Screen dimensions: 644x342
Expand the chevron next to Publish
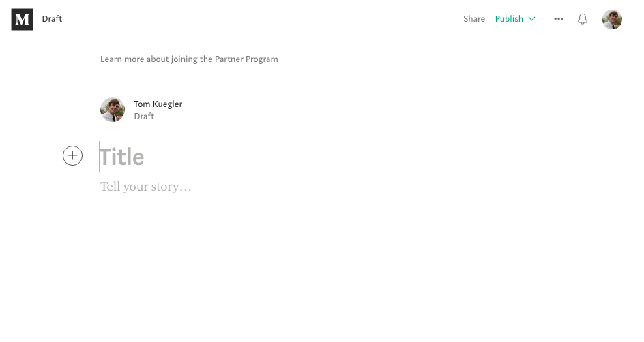(x=532, y=19)
